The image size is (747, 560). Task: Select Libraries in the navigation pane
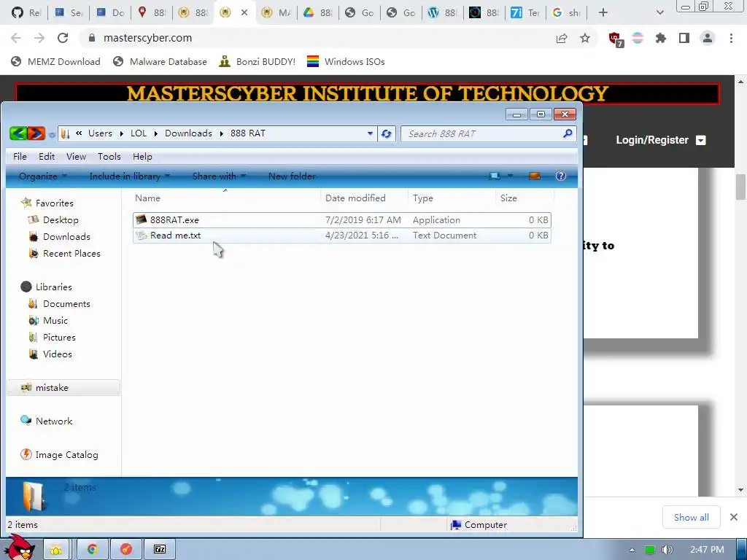[47, 287]
